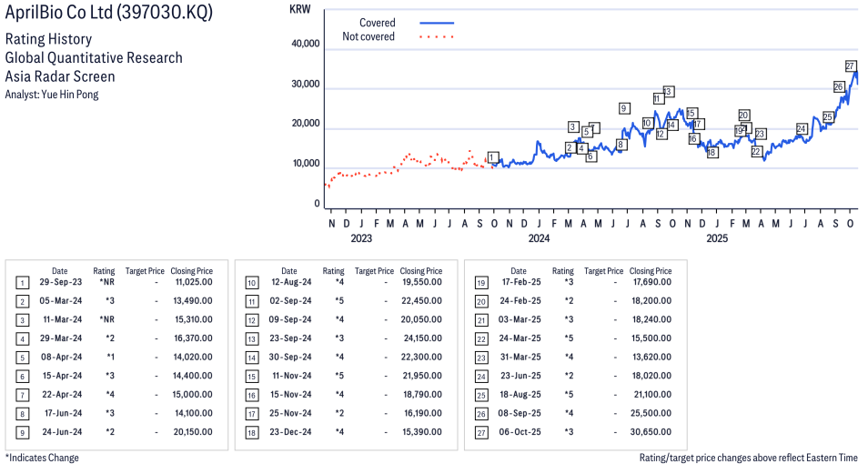Click index box 1 in the rating table

pyautogui.click(x=23, y=283)
